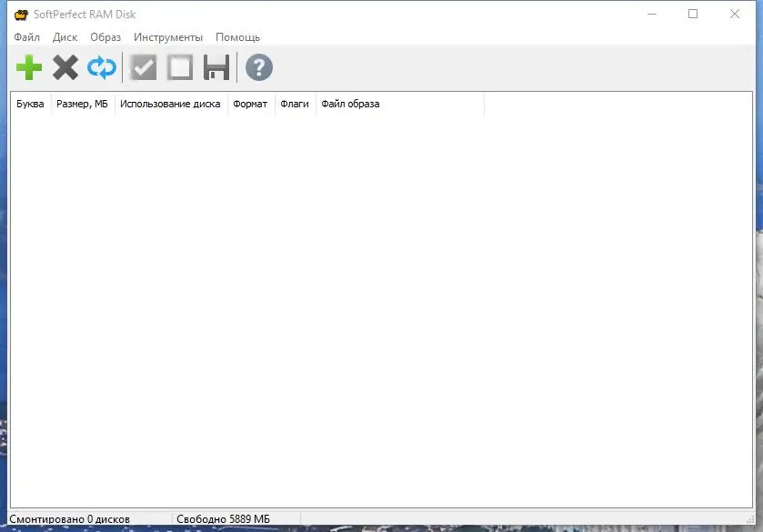This screenshot has width=763, height=532.
Task: Click the greyed checkmark toolbar icon
Action: [143, 67]
